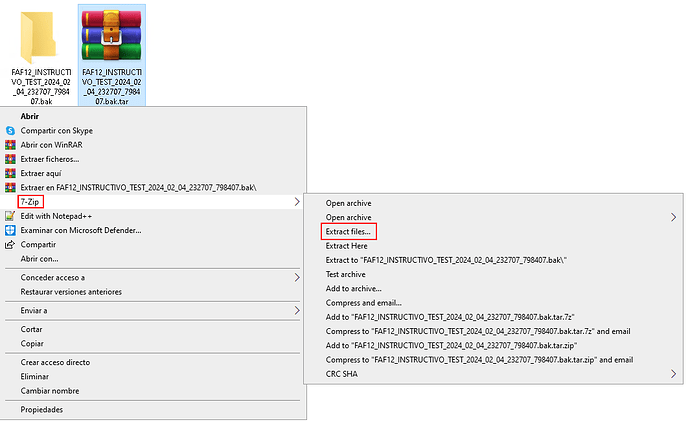
Task: Open the CRC SHA entry
Action: pos(341,374)
